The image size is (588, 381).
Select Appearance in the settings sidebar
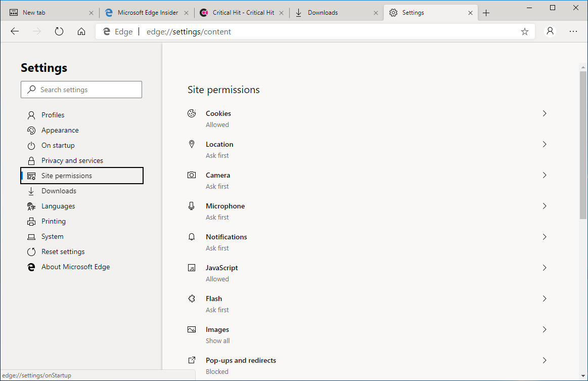pyautogui.click(x=60, y=130)
